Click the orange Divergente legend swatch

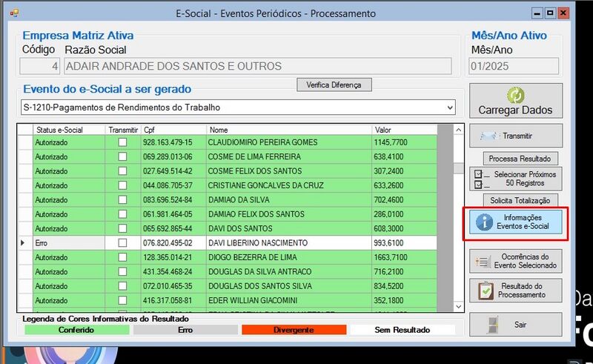click(294, 330)
